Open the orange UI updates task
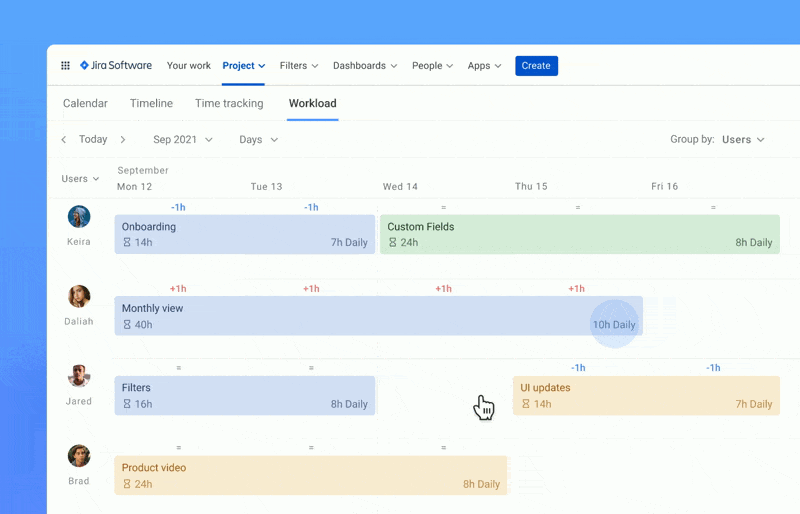This screenshot has width=800, height=514. tap(645, 395)
